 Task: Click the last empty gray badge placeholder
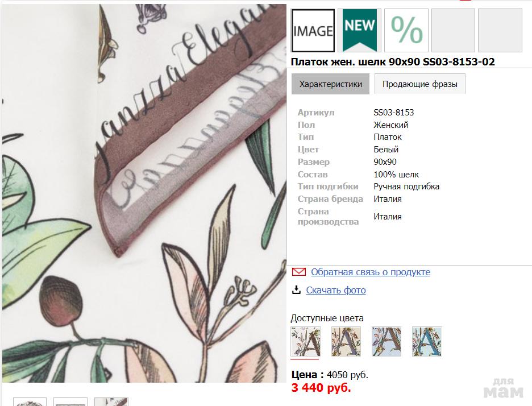[500, 31]
